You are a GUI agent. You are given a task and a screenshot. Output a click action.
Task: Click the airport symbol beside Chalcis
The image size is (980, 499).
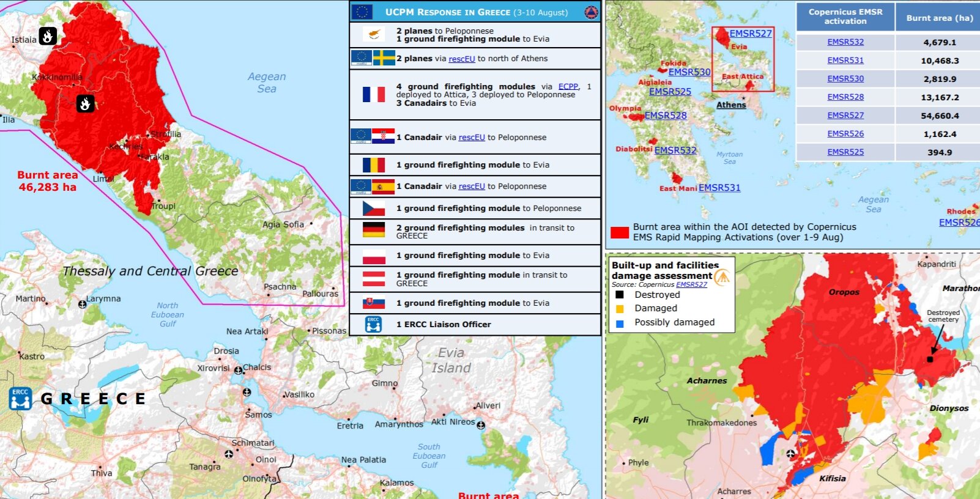[x=238, y=371]
